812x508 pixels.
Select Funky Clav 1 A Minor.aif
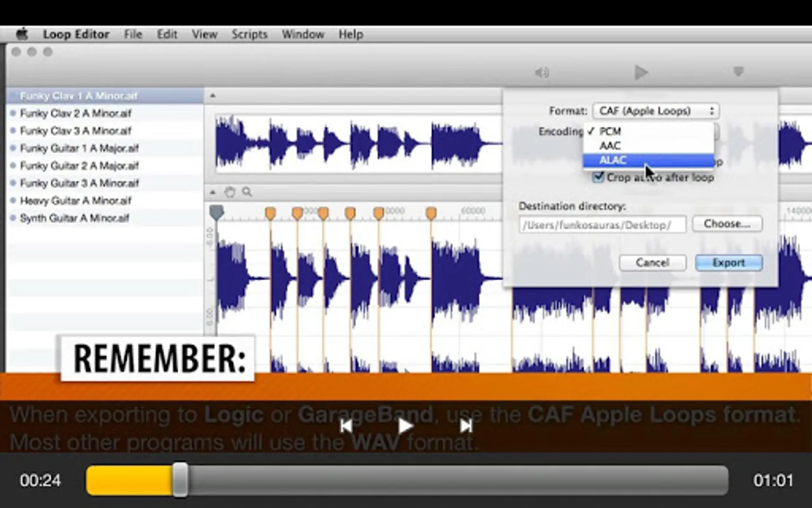coord(105,96)
